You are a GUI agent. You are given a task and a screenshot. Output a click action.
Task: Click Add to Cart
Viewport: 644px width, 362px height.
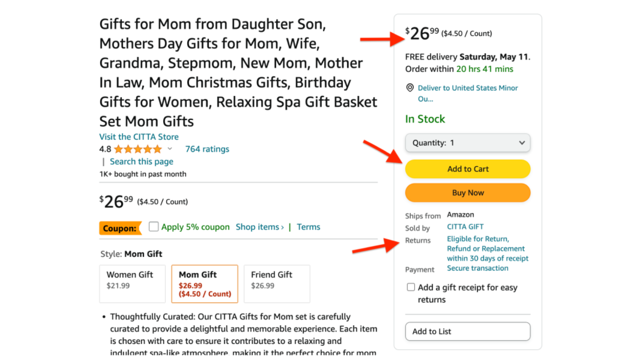click(467, 169)
